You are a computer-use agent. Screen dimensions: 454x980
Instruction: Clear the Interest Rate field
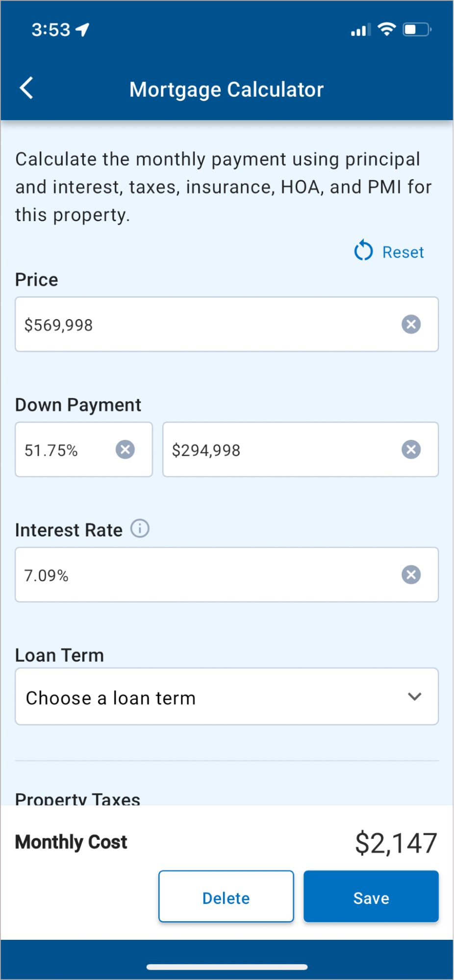(x=411, y=575)
